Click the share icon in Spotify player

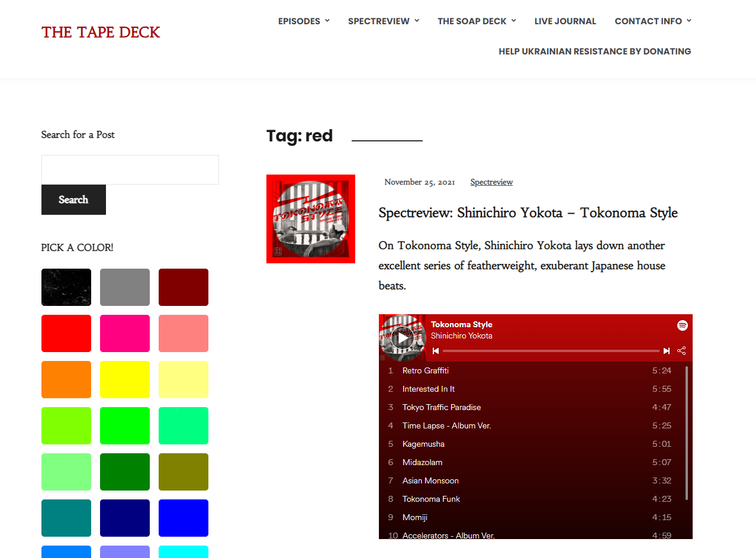tap(681, 350)
